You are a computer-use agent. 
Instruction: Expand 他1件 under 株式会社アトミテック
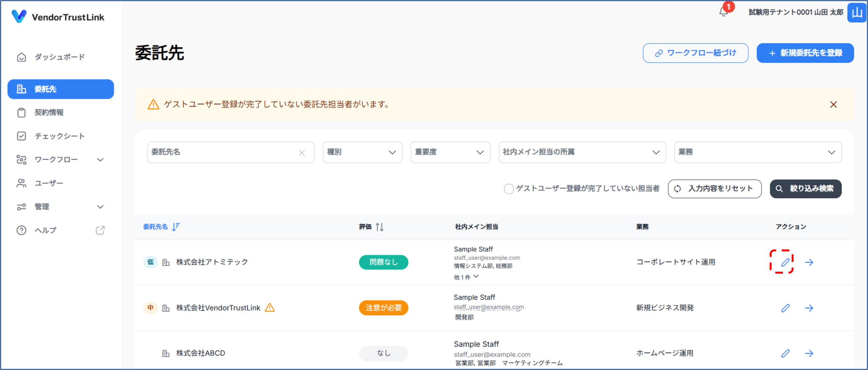pos(467,277)
